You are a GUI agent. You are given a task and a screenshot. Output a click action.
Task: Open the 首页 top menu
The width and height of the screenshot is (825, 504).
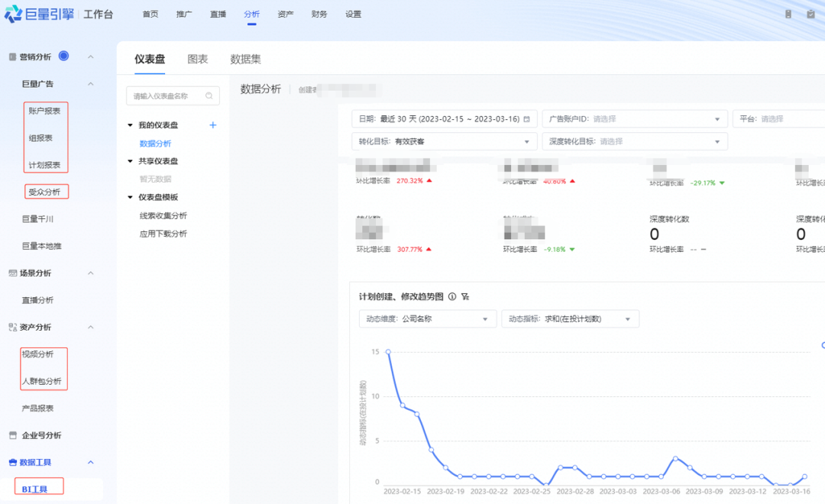(150, 15)
